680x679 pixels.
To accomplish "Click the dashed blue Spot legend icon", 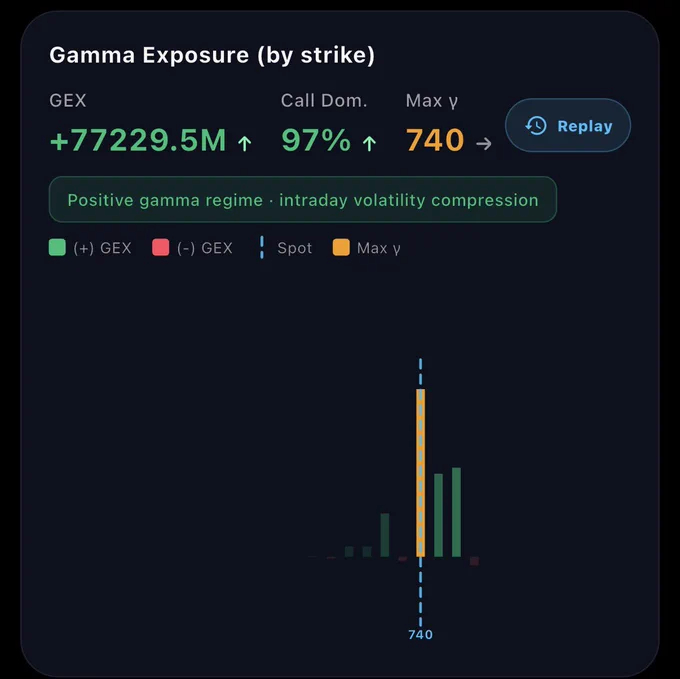I will (262, 248).
